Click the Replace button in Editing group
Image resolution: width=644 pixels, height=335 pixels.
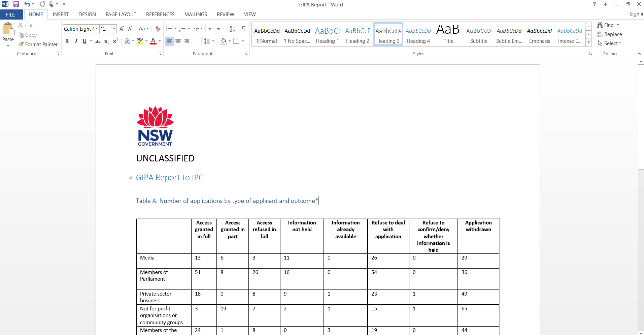point(609,34)
